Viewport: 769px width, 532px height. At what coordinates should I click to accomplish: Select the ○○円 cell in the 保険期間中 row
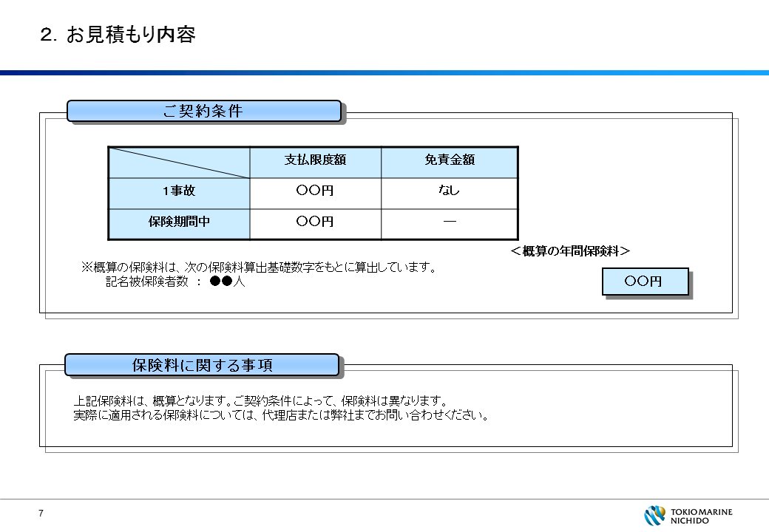click(315, 225)
